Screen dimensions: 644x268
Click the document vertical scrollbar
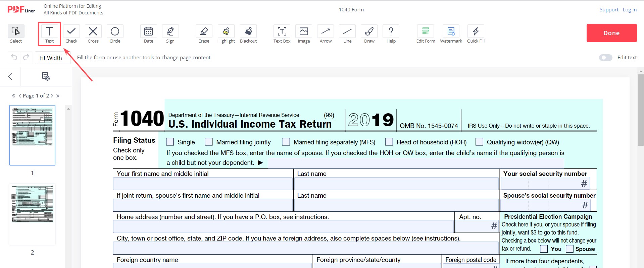pyautogui.click(x=641, y=111)
